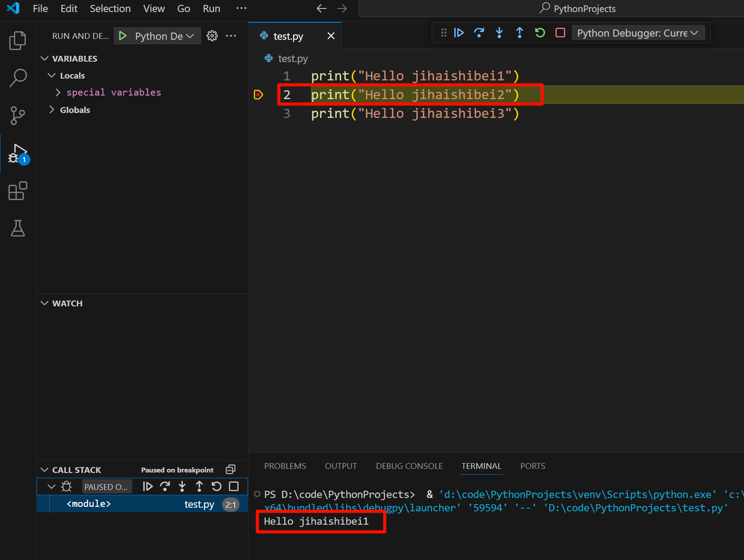
Task: Start debugging with the green play button
Action: 122,36
